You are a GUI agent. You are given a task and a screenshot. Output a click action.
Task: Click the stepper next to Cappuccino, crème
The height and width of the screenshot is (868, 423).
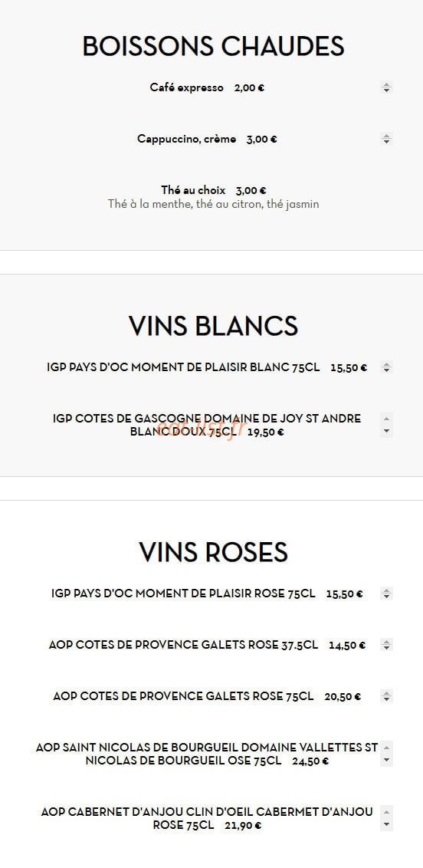coord(386,139)
